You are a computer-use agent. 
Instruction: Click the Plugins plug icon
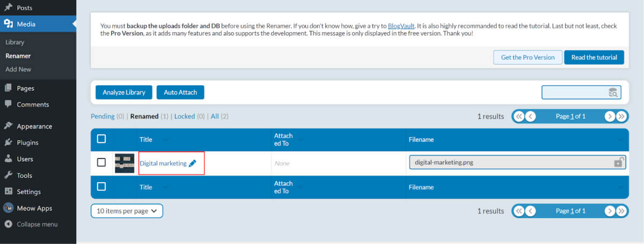point(8,142)
